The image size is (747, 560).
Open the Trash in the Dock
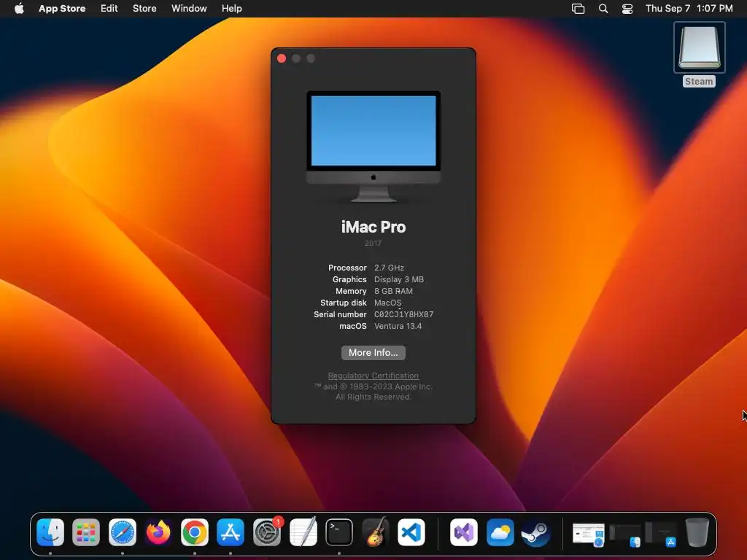[697, 532]
